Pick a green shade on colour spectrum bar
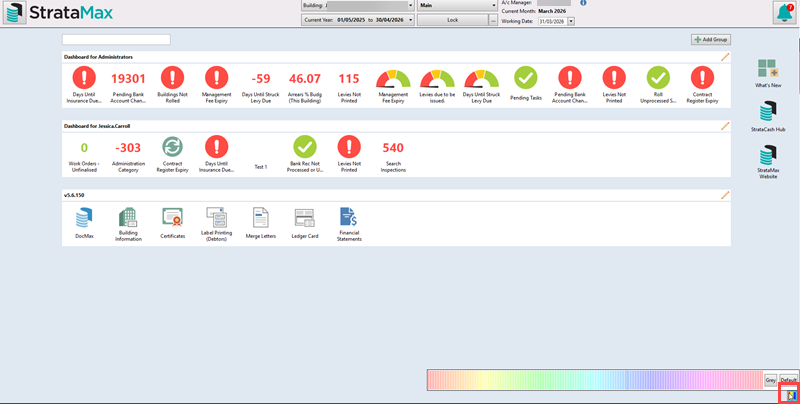Image resolution: width=800 pixels, height=404 pixels. click(x=541, y=380)
